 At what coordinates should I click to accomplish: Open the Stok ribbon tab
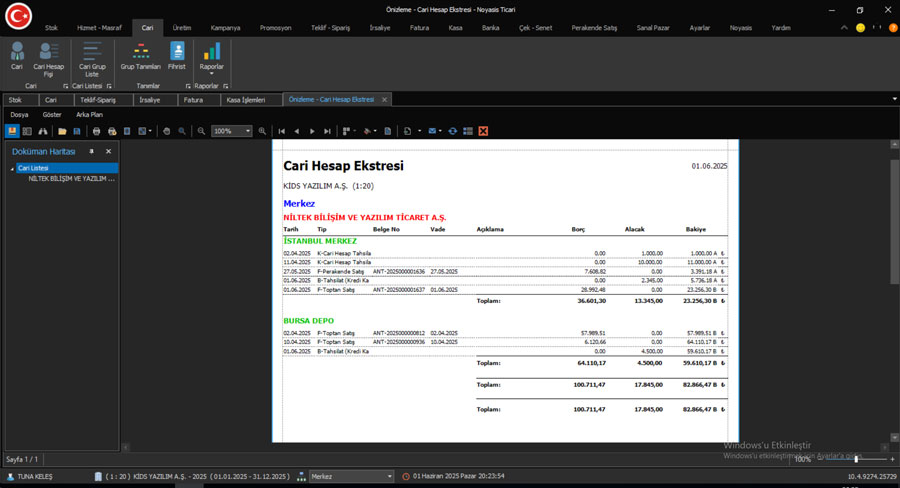[x=52, y=28]
